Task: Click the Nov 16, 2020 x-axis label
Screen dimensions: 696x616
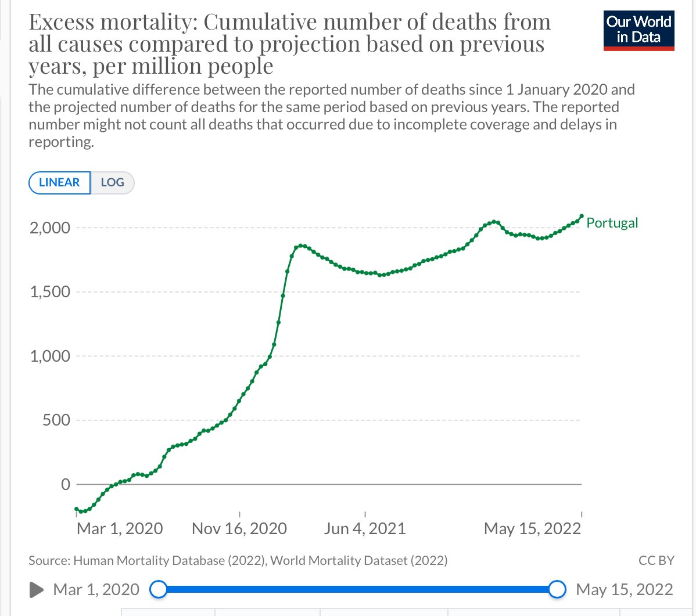Action: coord(239,528)
